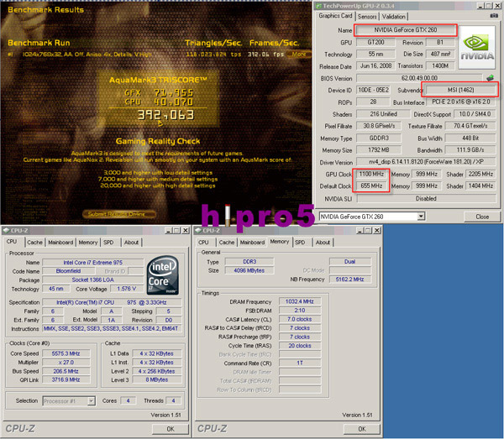This screenshot has height=439, width=504.
Task: Click OK in right CPU-Z memory window
Action: tap(362, 429)
